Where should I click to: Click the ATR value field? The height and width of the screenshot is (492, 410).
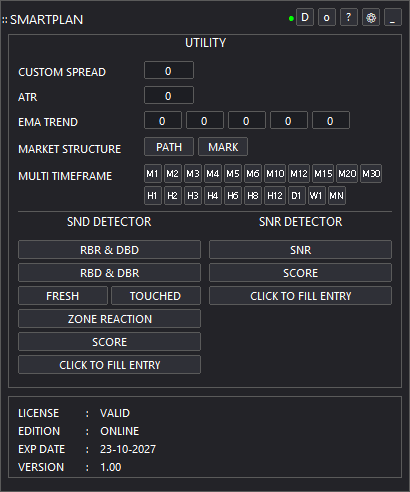click(x=169, y=95)
